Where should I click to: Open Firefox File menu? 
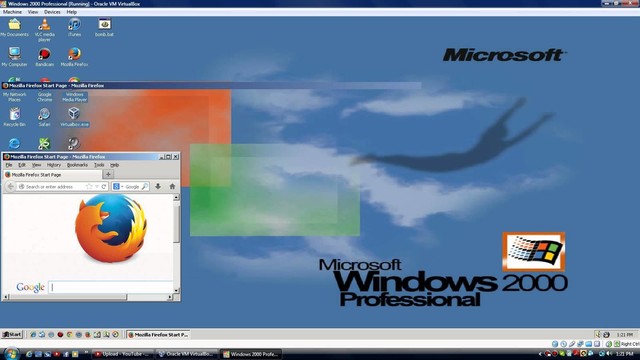point(9,165)
